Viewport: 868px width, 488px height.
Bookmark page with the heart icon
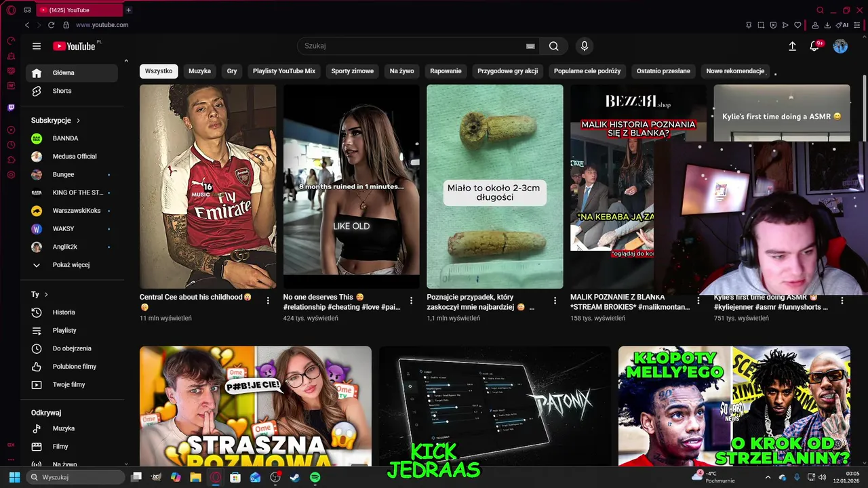click(797, 25)
